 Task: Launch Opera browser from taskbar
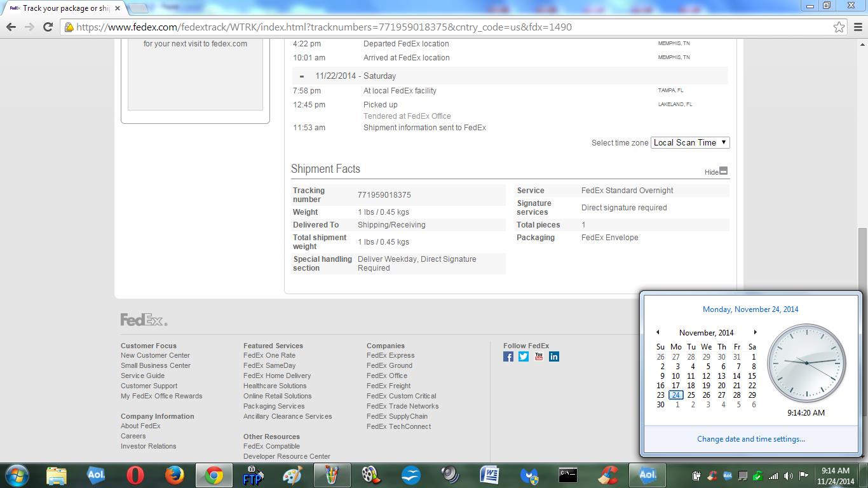[x=135, y=475]
